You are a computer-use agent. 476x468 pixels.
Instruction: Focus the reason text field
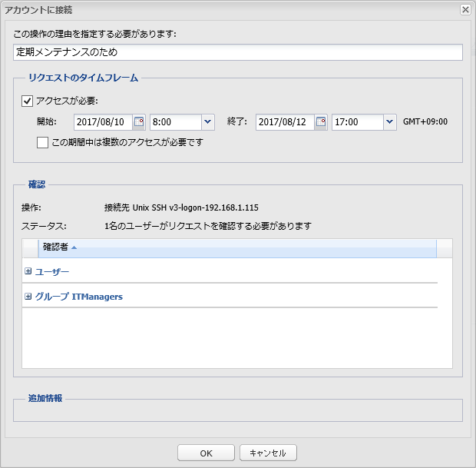238,52
